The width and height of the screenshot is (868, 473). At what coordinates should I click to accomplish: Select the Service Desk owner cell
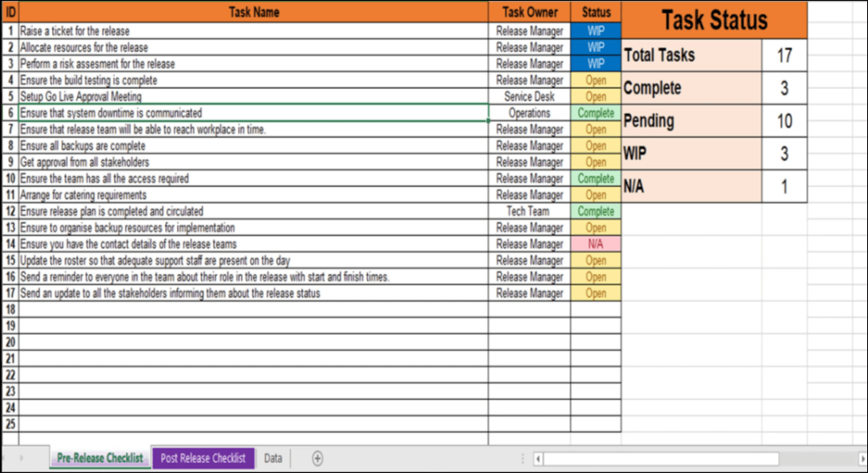click(530, 96)
